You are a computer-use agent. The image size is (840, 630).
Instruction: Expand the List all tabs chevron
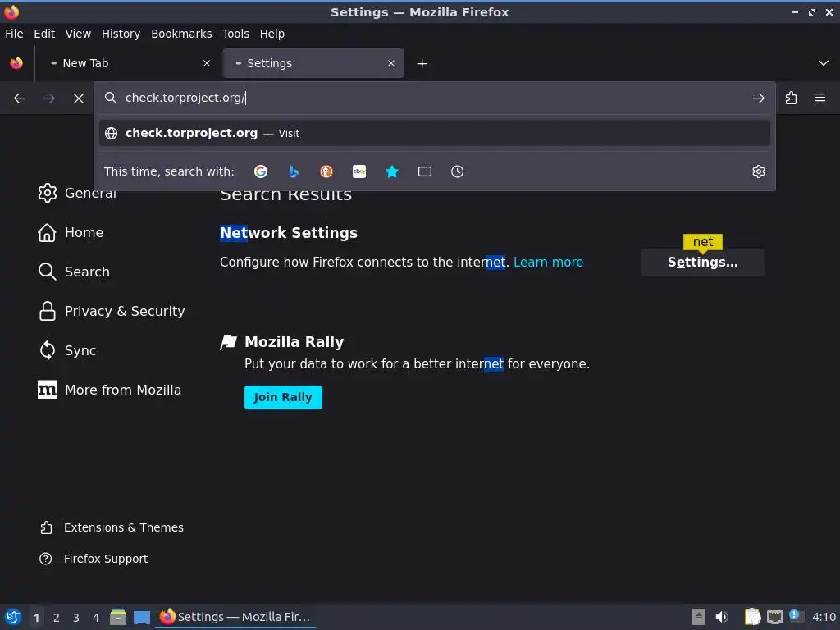(824, 63)
